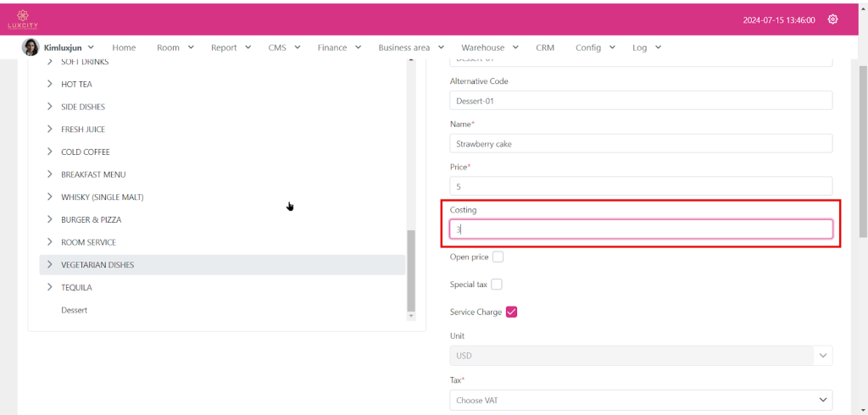This screenshot has height=415, width=868.
Task: Open the Finance menu
Action: pos(339,47)
